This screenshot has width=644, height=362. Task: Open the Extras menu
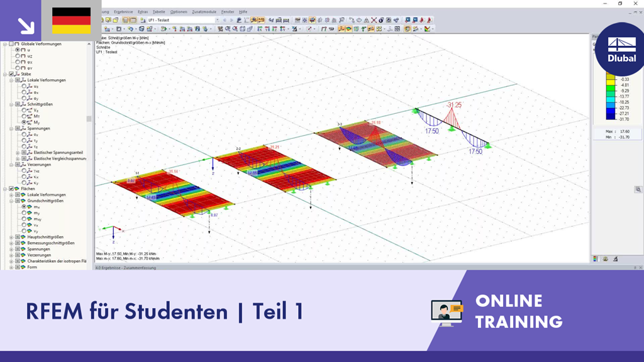click(143, 12)
